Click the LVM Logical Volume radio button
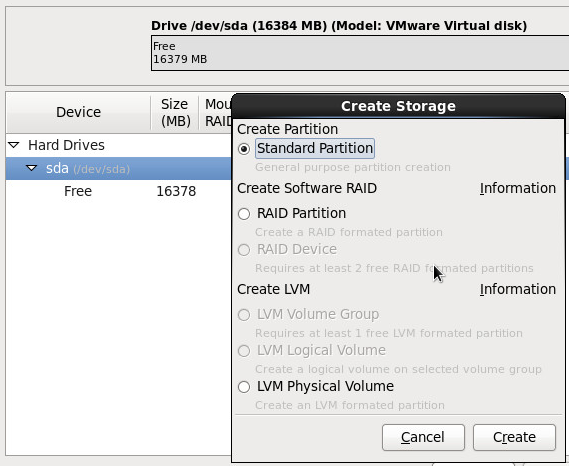Image resolution: width=569 pixels, height=466 pixels. [x=244, y=351]
